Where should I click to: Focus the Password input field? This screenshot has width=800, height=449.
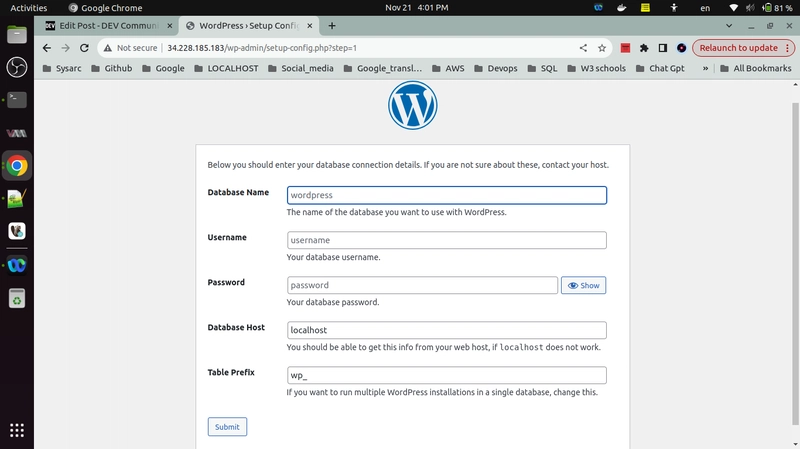point(422,285)
